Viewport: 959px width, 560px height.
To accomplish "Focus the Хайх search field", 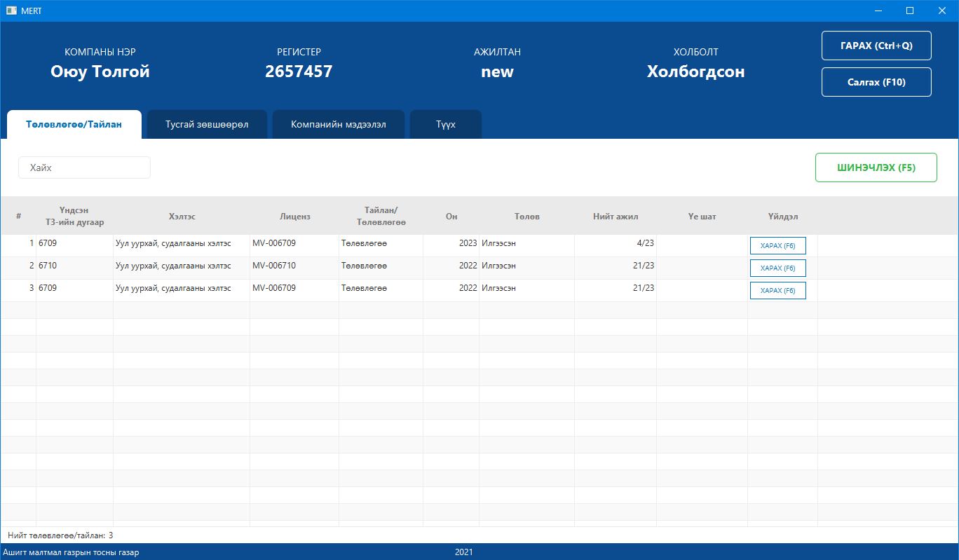I will point(84,168).
